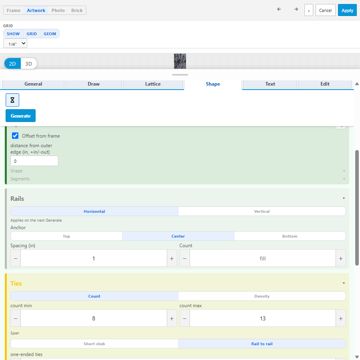Select Density mode for Ties
The height and width of the screenshot is (360, 360).
pos(262,296)
